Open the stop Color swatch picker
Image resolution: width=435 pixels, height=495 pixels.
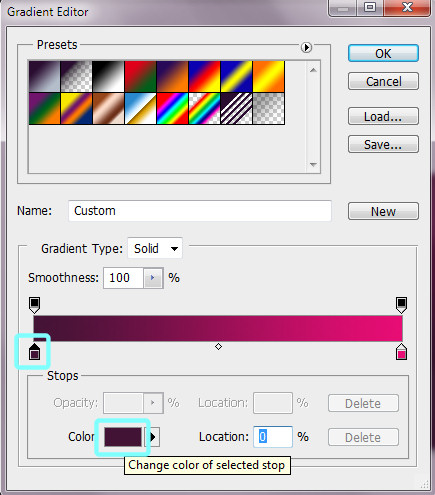point(123,437)
